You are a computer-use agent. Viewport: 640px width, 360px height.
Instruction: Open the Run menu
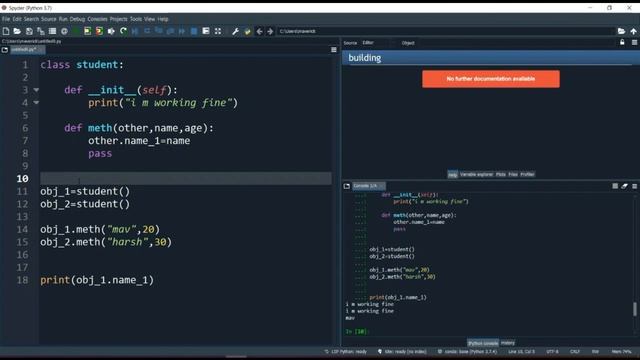(63, 19)
